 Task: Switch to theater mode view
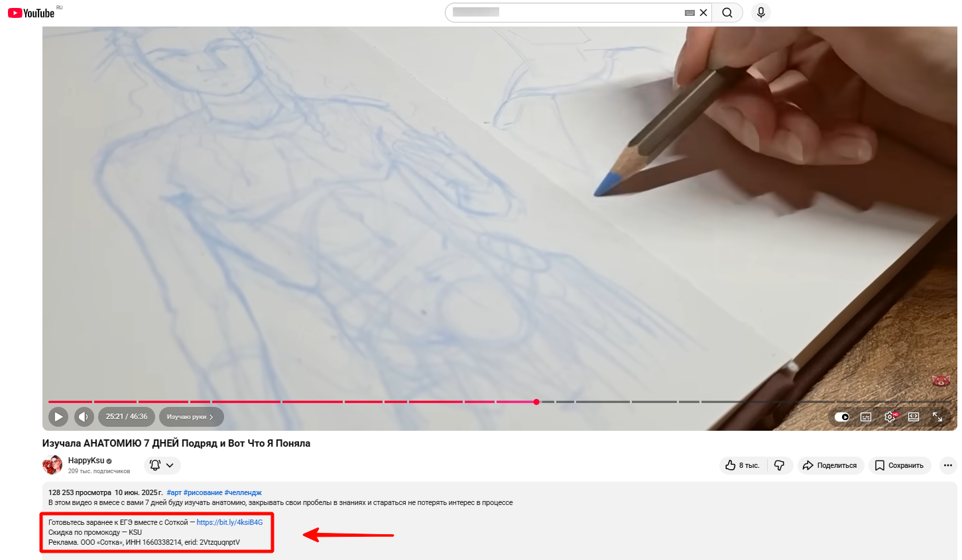point(914,417)
